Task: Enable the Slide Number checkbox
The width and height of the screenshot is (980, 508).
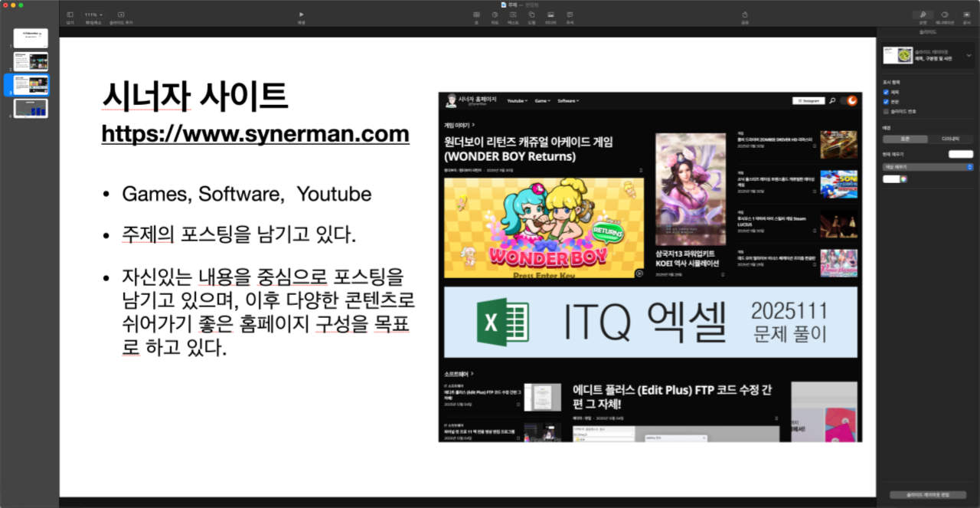Action: (x=886, y=111)
